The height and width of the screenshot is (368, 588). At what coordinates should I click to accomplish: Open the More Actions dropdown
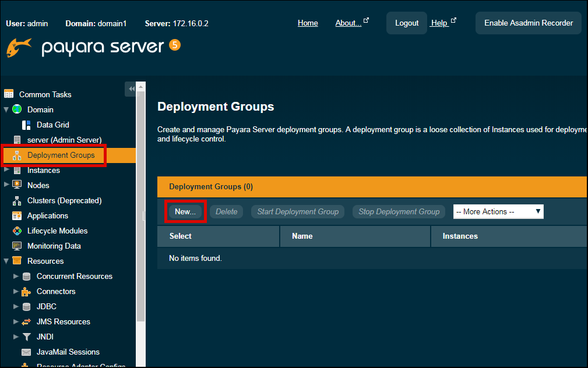[x=498, y=211]
